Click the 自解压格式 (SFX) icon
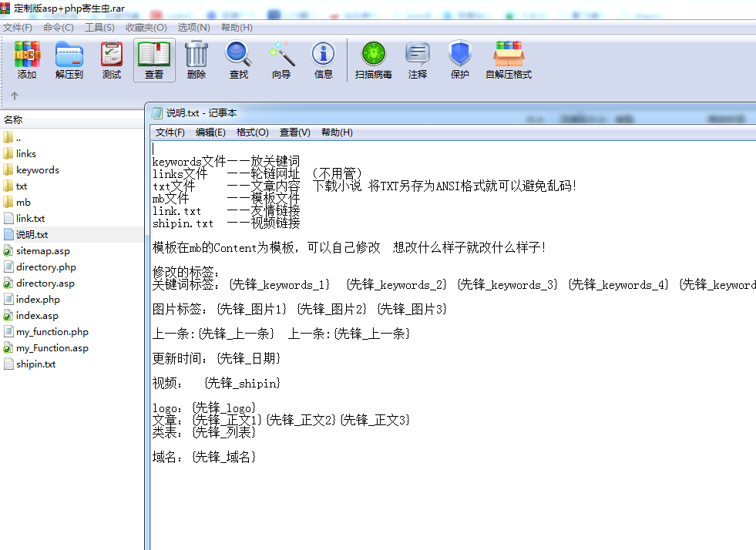 (509, 60)
